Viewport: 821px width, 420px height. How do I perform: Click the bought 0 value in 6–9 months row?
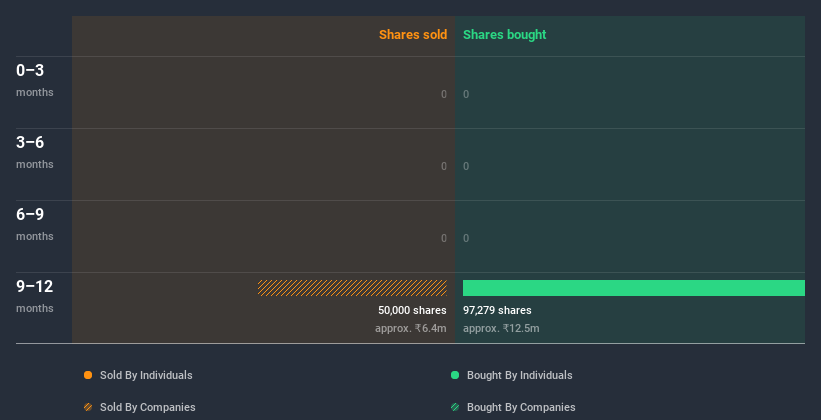click(x=466, y=238)
